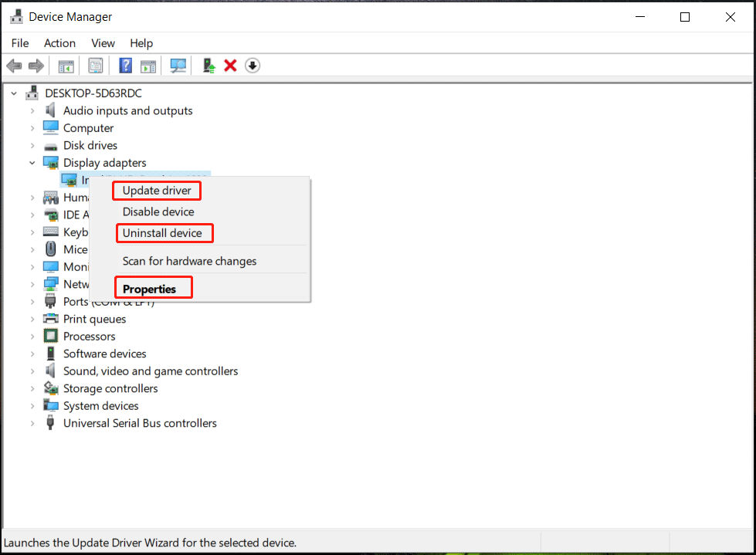Expand the System devices category
The image size is (756, 555).
32,406
